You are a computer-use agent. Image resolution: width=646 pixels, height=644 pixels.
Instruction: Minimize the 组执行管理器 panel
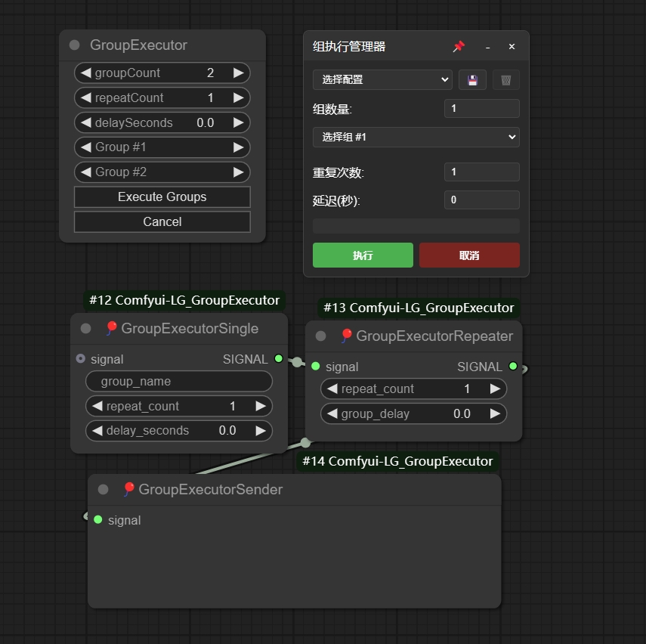488,47
